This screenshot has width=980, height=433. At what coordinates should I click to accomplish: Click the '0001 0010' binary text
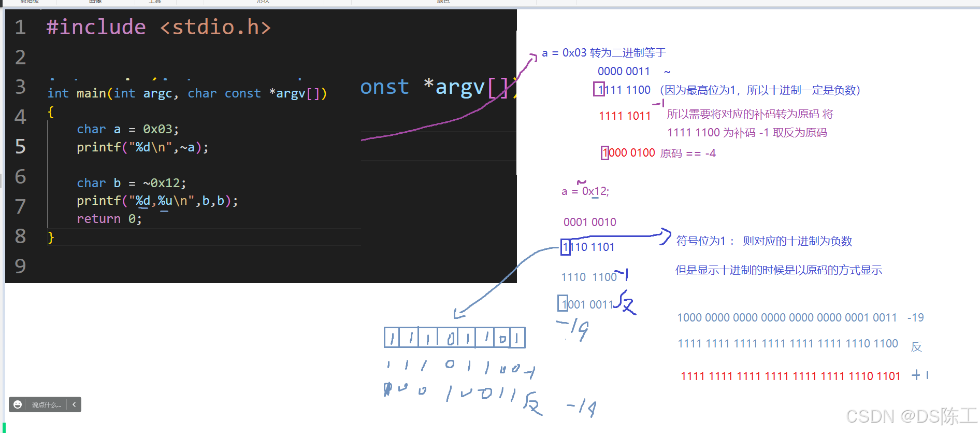(590, 222)
